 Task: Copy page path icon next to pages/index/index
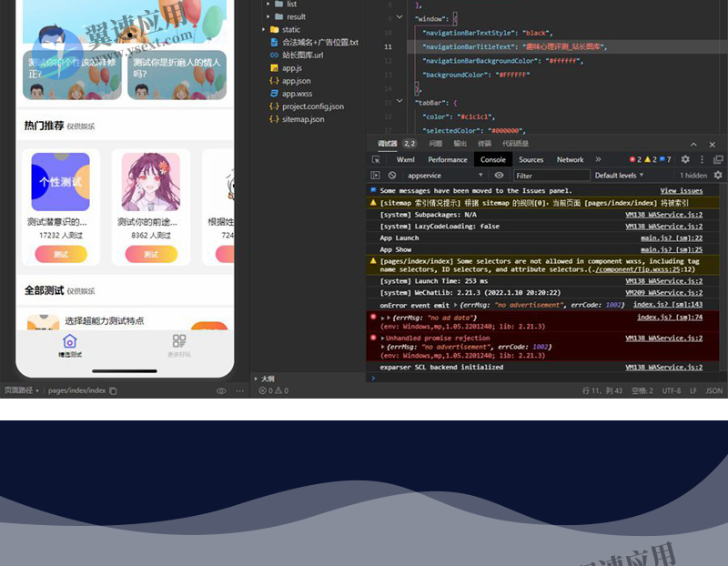(114, 390)
